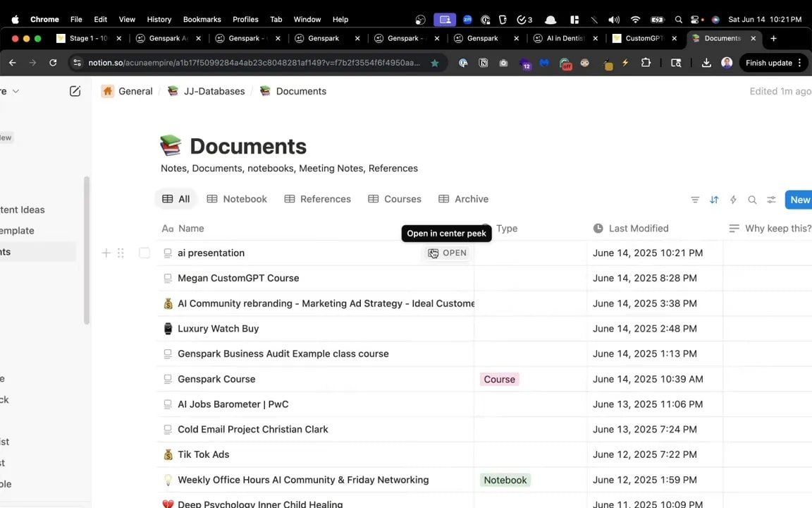Open Chrome downloads via the download icon
Viewport: 812px width, 508px height.
pos(706,63)
